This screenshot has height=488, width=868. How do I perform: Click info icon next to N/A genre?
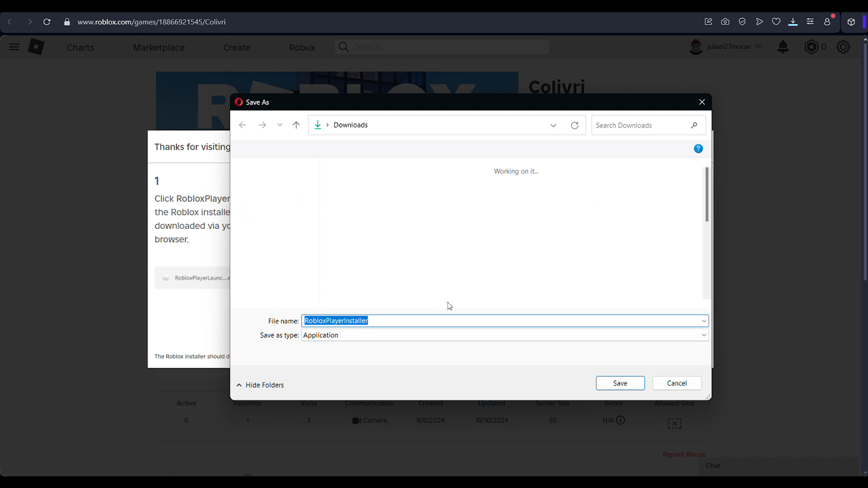point(621,420)
